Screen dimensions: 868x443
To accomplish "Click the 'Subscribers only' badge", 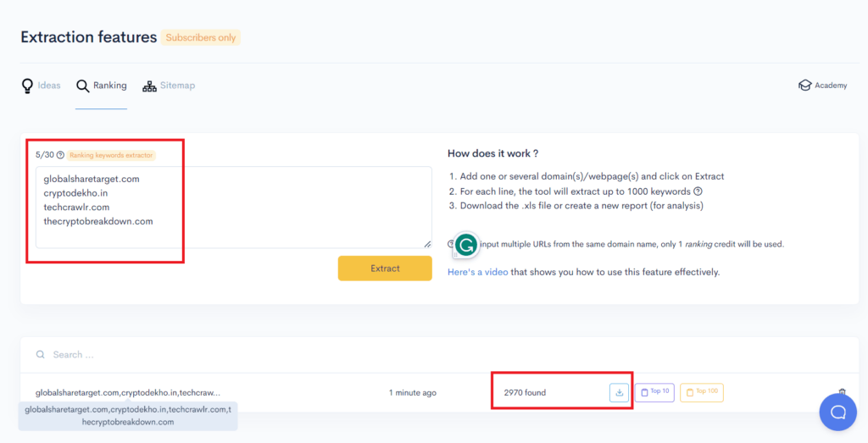I will click(201, 37).
